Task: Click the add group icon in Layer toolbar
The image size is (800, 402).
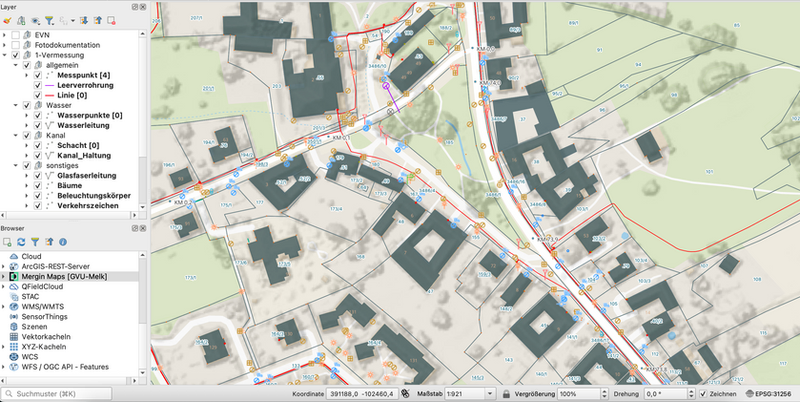Action: (x=21, y=20)
